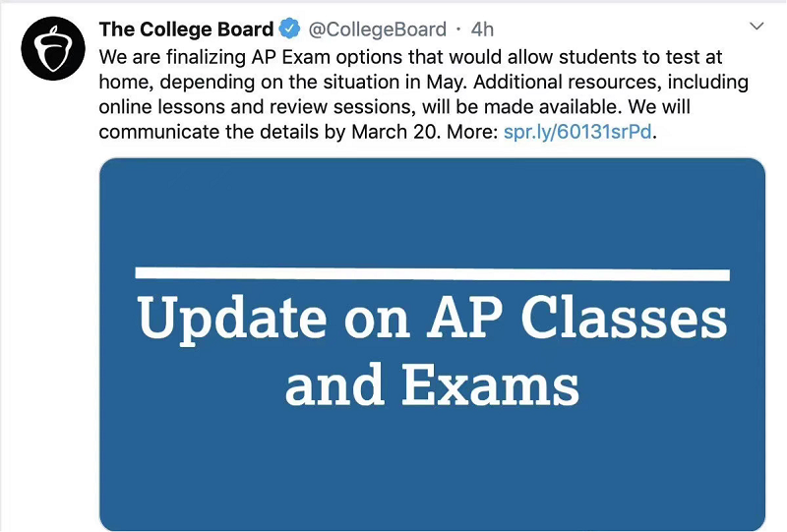Image resolution: width=787 pixels, height=532 pixels.
Task: Click 'March 20' in the tweet text
Action: pos(396,132)
